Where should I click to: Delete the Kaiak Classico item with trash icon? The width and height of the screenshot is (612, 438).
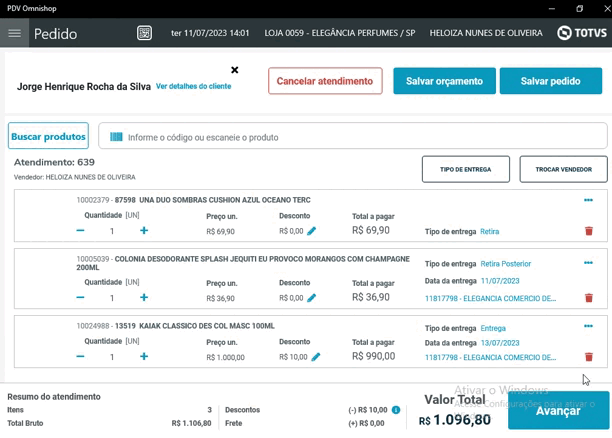[x=588, y=357]
